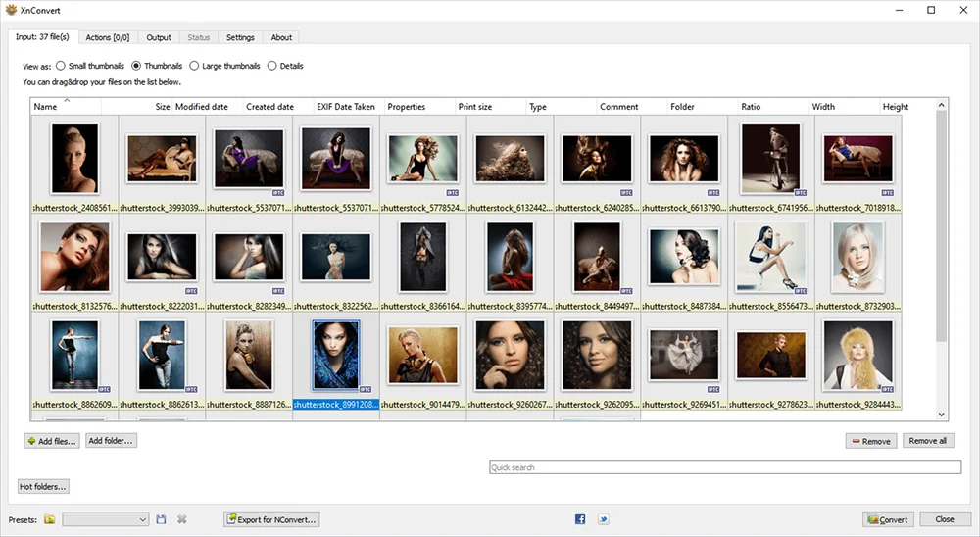Expand the Presets dropdown
Image resolution: width=980 pixels, height=537 pixels.
coord(142,519)
